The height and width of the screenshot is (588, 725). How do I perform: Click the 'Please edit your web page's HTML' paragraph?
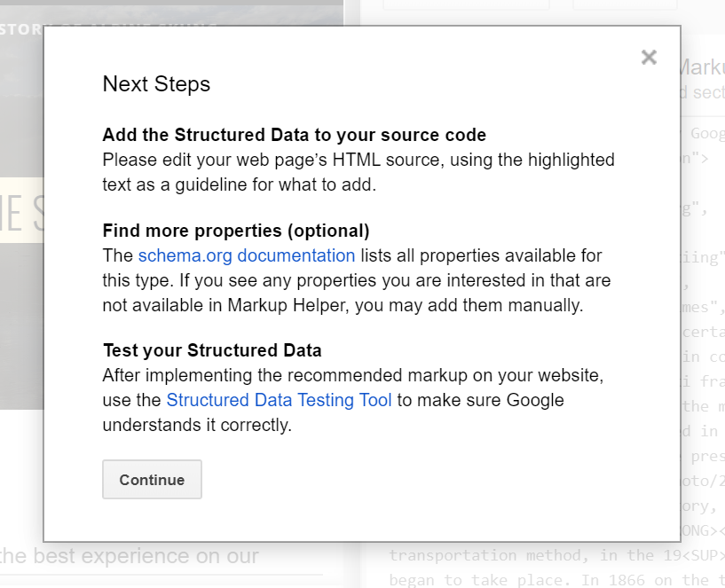point(358,160)
